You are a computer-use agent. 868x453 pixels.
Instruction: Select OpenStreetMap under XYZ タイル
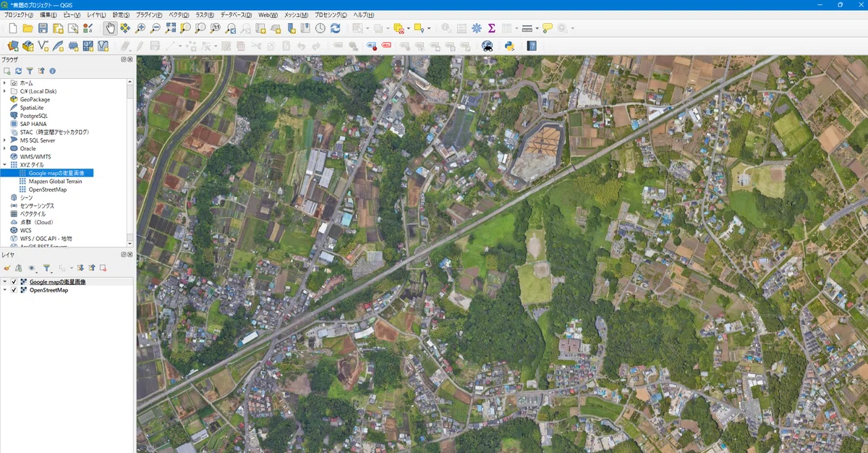[47, 190]
